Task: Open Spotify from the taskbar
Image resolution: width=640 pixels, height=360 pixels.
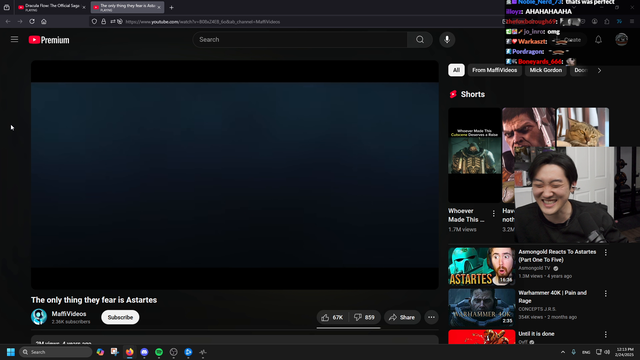Action: [x=159, y=352]
